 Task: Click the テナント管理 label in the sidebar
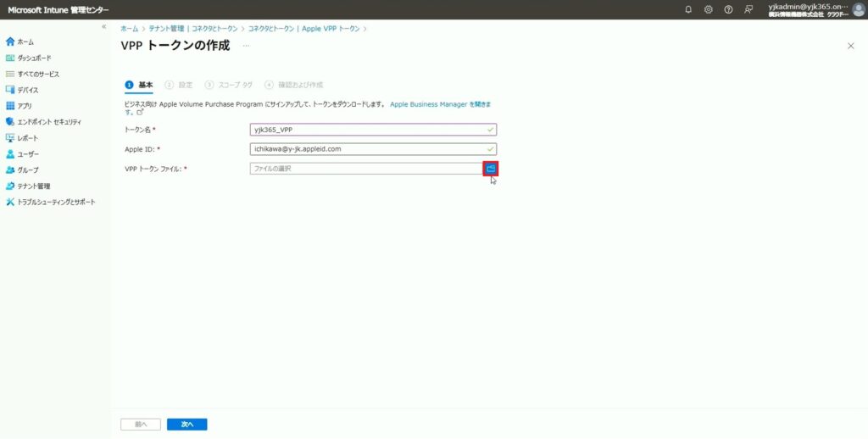34,186
